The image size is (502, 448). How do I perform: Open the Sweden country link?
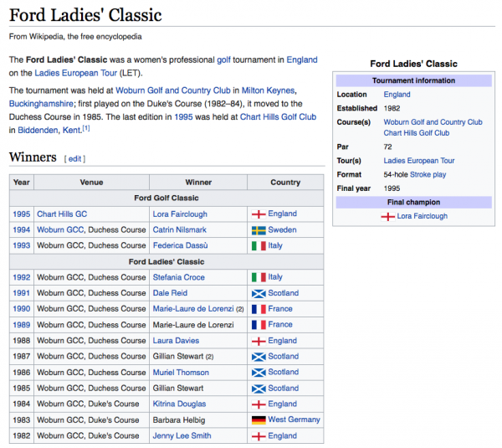tap(283, 230)
